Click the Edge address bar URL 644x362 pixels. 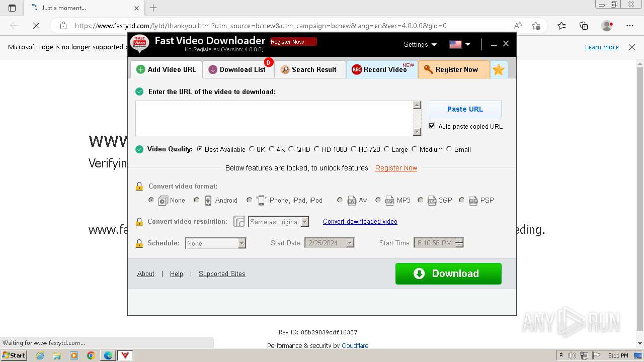[261, 26]
